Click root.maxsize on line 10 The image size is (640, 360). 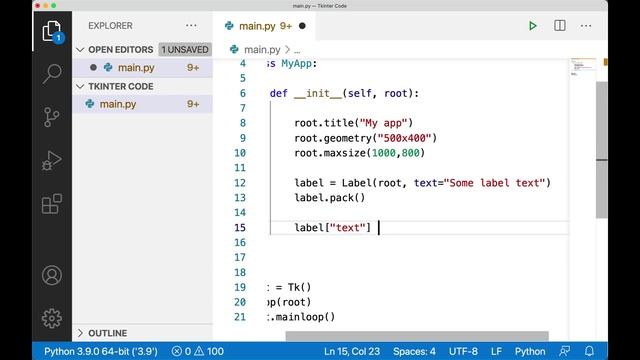coord(330,153)
